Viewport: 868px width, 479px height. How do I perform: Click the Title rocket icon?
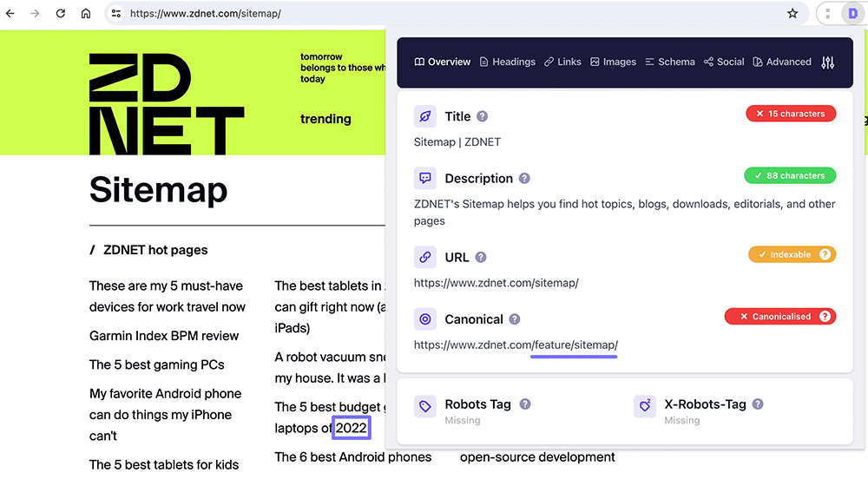425,116
